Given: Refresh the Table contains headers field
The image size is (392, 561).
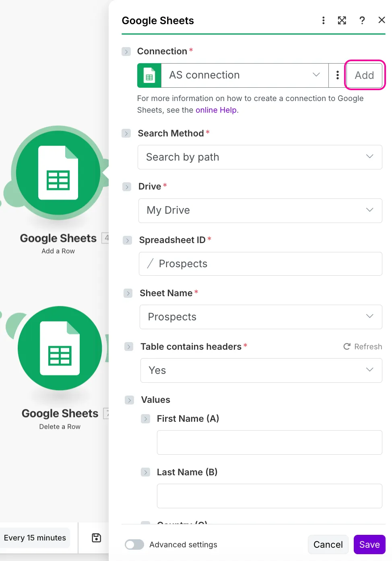Looking at the screenshot, I should (363, 346).
